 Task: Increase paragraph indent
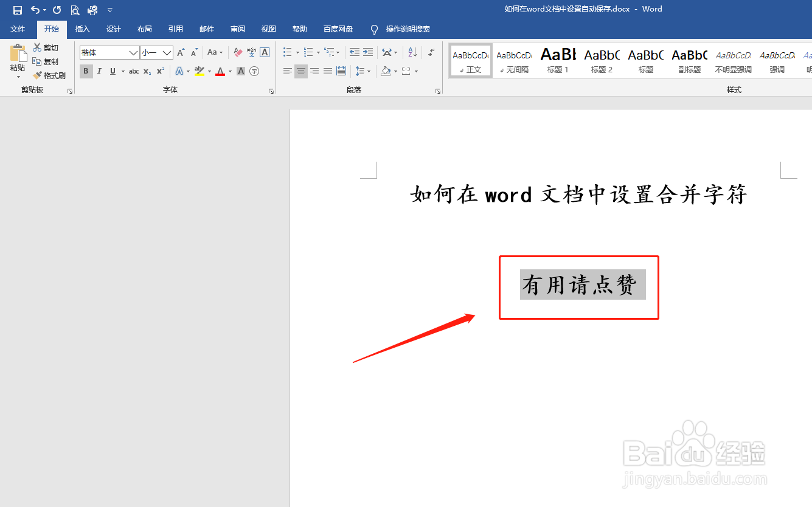tap(368, 53)
